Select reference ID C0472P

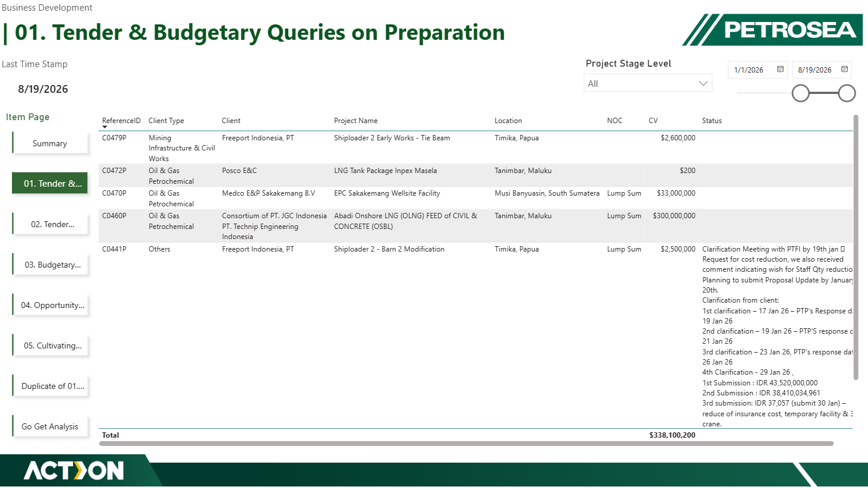pyautogui.click(x=114, y=170)
